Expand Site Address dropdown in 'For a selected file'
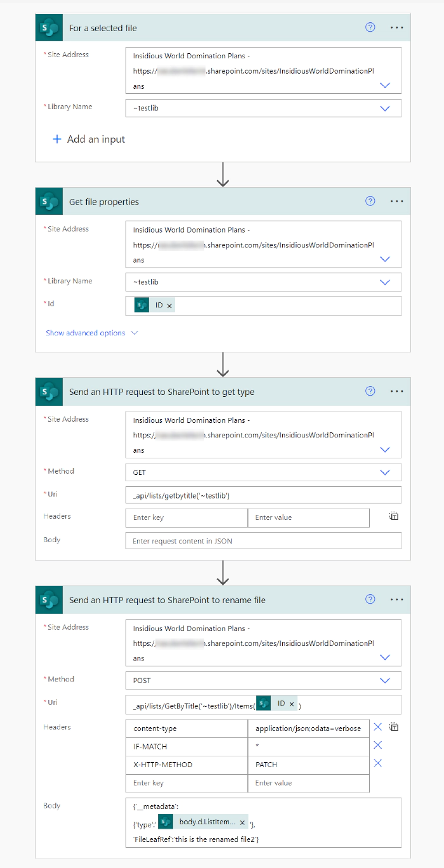This screenshot has width=444, height=868. [x=385, y=85]
